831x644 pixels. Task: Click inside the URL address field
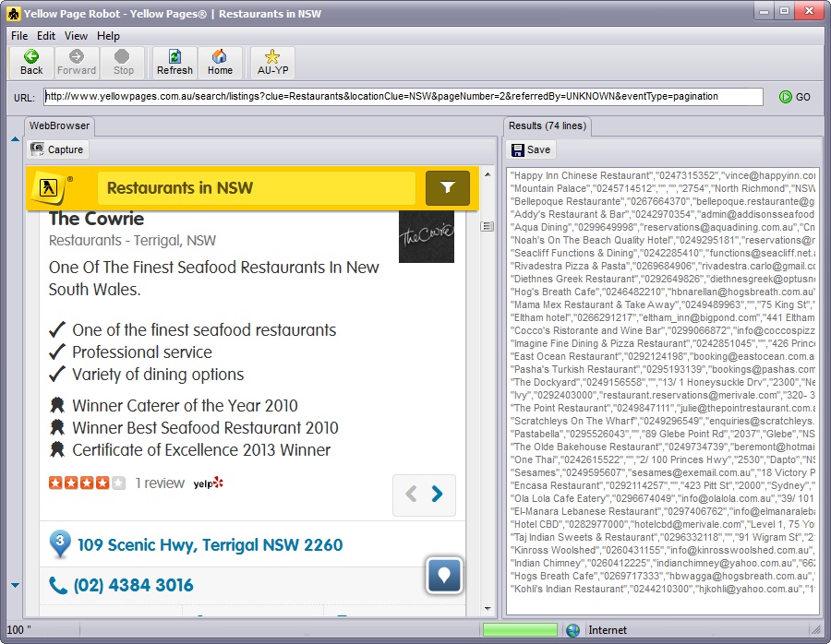click(403, 97)
